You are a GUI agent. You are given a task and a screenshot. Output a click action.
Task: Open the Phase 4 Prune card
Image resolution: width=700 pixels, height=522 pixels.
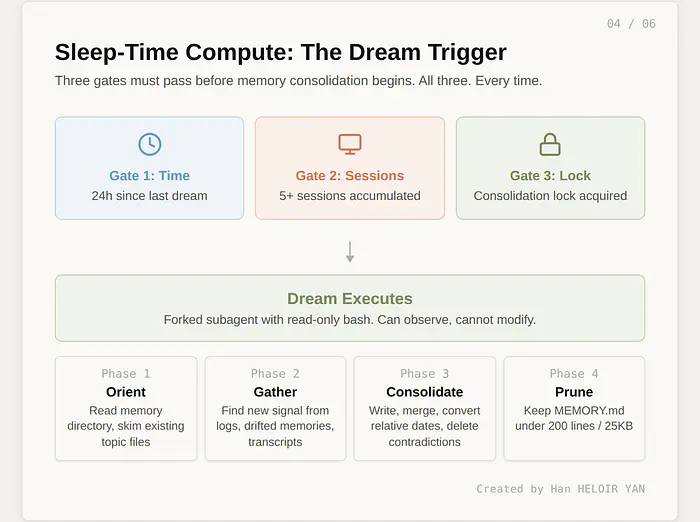(574, 408)
